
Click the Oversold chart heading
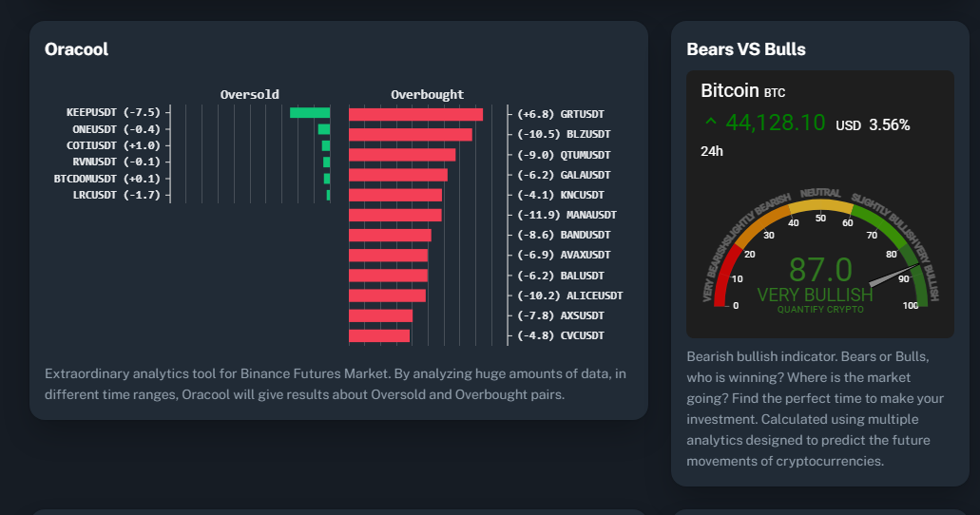250,94
